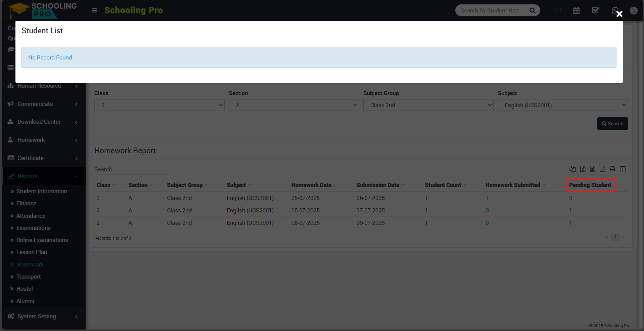Screen dimensions: 644x331
Task: Click homework submitted count for 08-07-2025 row
Action: (x=487, y=223)
